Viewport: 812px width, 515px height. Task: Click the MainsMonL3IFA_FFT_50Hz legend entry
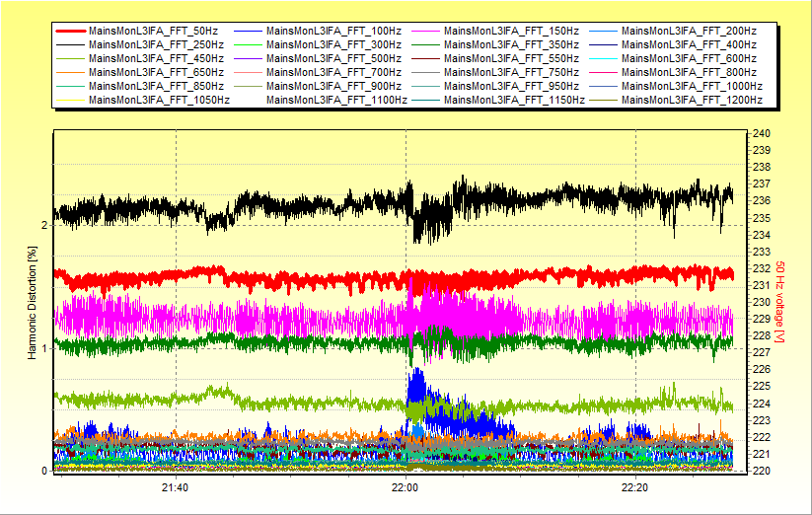click(146, 32)
